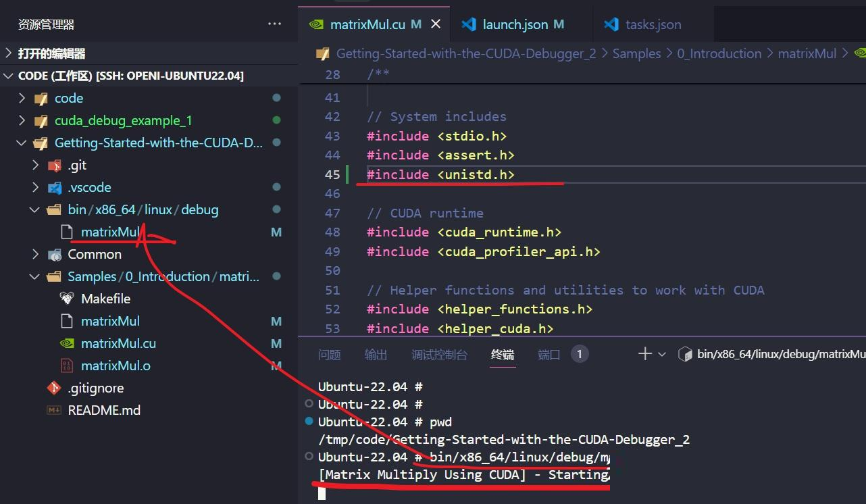
Task: Switch to the 端口 panel tab
Action: pyautogui.click(x=549, y=355)
